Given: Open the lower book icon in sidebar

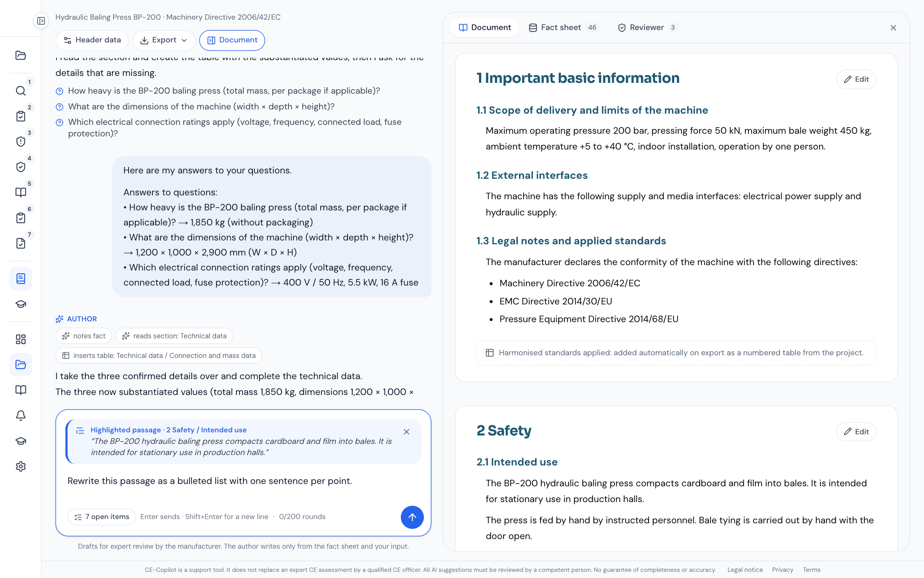Looking at the screenshot, I should (21, 390).
